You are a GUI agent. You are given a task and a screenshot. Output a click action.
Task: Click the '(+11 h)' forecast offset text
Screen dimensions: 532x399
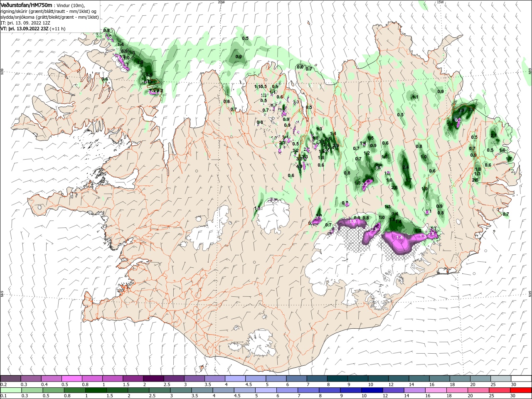point(58,29)
